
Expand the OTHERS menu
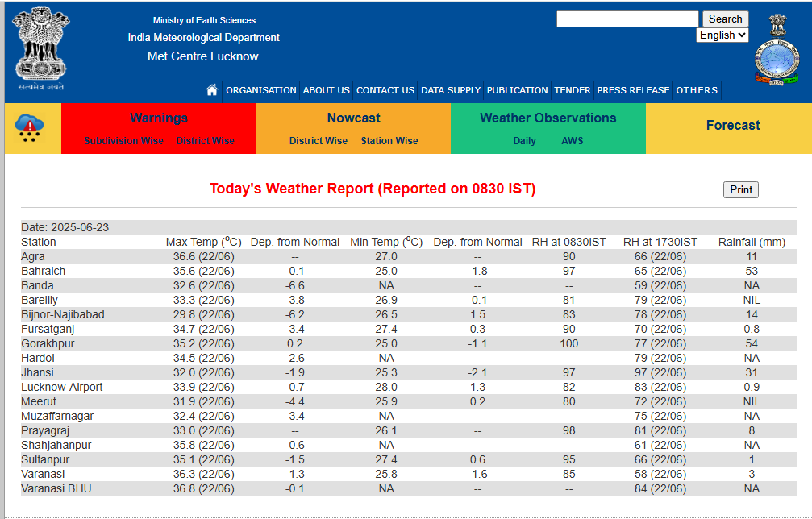(697, 90)
